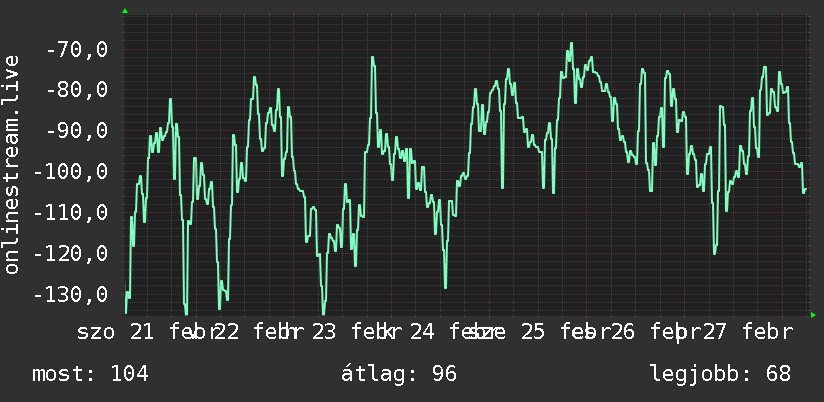The height and width of the screenshot is (402, 824).
Task: Click the 'átlag: 96' average value
Action: click(x=399, y=374)
